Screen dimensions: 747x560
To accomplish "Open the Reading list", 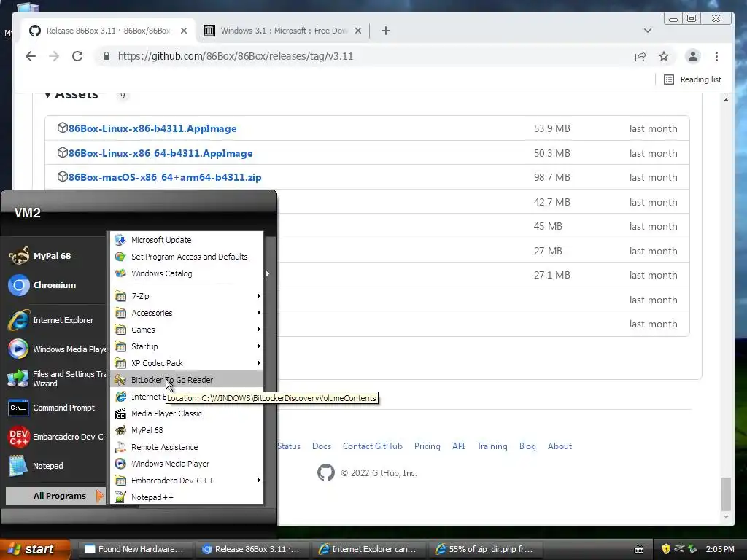I will click(693, 79).
